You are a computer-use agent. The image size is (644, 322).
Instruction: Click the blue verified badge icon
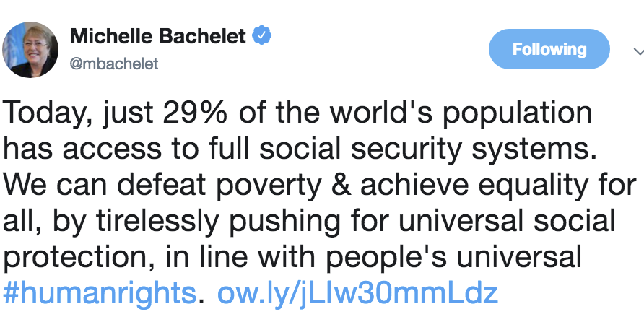[x=261, y=35]
